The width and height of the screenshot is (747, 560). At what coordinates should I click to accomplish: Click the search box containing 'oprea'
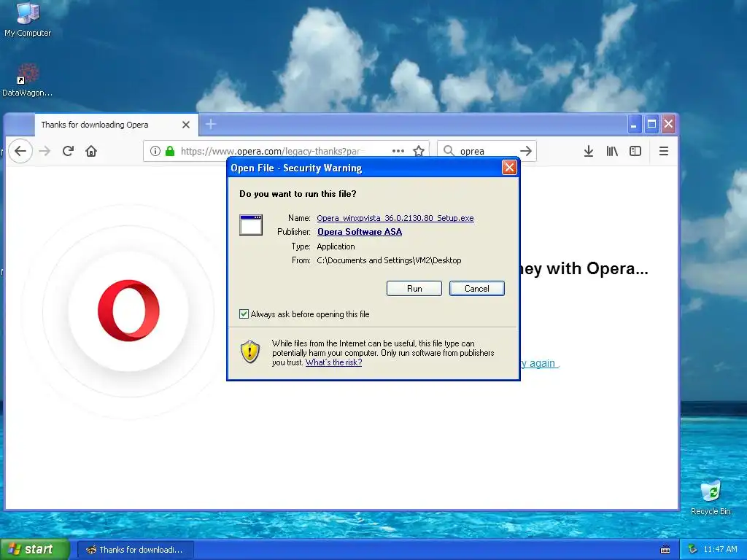coord(487,151)
